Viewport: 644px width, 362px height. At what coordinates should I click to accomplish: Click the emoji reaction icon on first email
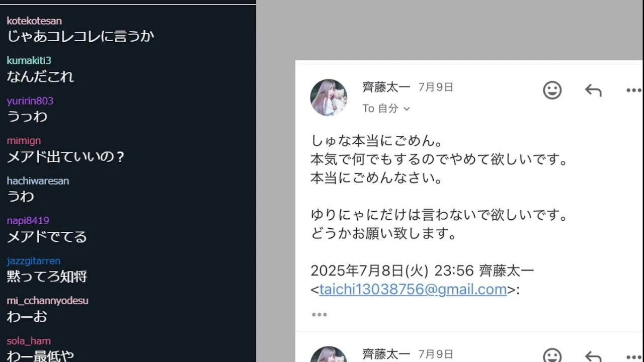point(552,90)
